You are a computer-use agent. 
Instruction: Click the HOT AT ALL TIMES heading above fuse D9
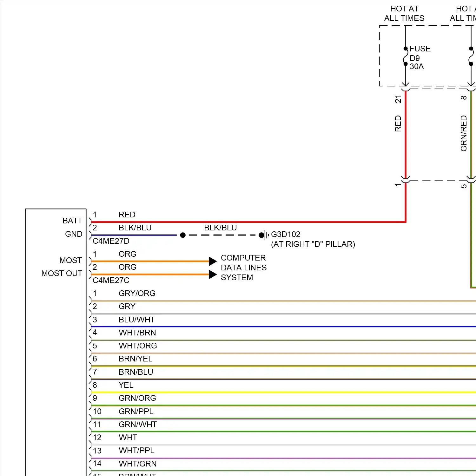(x=404, y=13)
